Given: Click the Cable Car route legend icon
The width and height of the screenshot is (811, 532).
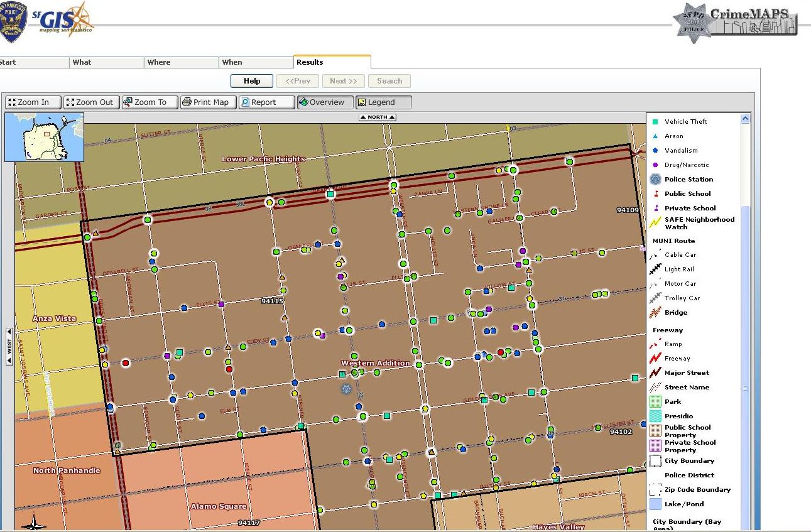Looking at the screenshot, I should coord(655,255).
